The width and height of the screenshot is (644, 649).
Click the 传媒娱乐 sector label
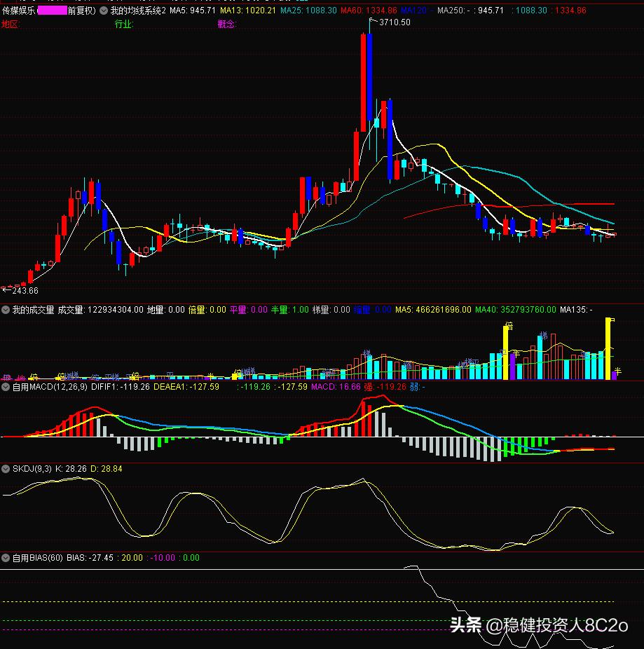coord(18,11)
